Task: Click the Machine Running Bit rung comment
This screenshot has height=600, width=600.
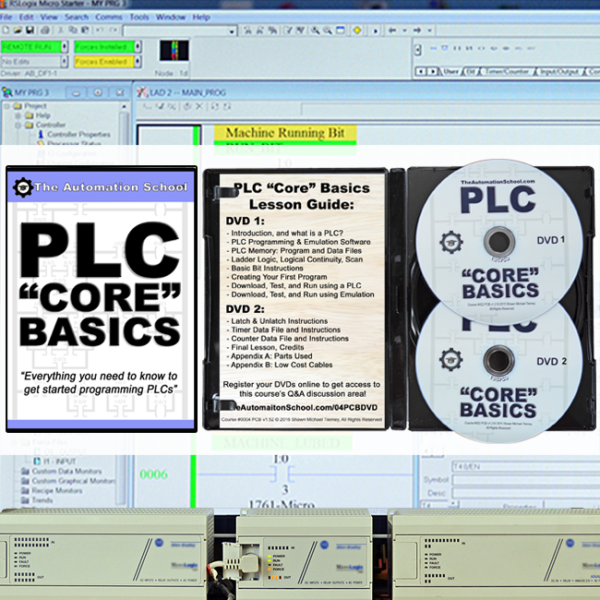Action: coord(285,133)
